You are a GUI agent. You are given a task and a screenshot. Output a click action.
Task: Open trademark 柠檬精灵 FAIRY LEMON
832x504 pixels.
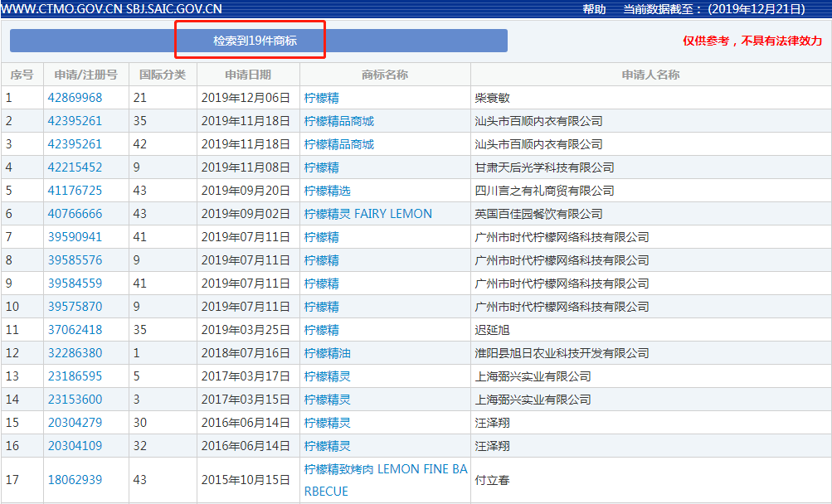[x=367, y=213]
